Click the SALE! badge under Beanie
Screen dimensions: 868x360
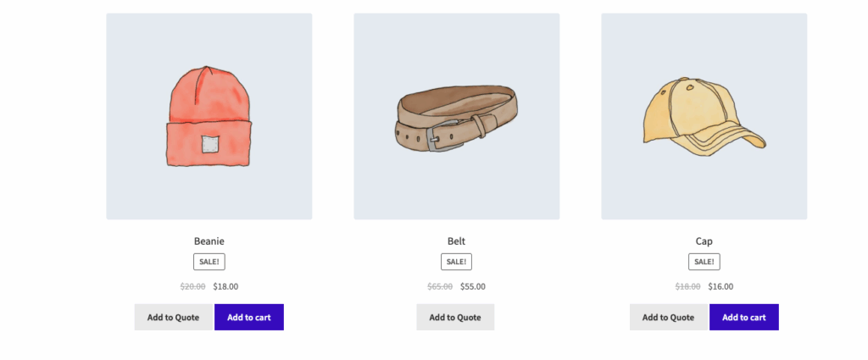tap(209, 262)
